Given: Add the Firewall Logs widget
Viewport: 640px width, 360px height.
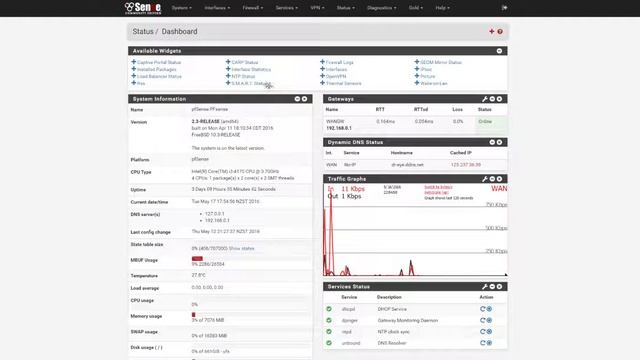Looking at the screenshot, I should [x=337, y=62].
